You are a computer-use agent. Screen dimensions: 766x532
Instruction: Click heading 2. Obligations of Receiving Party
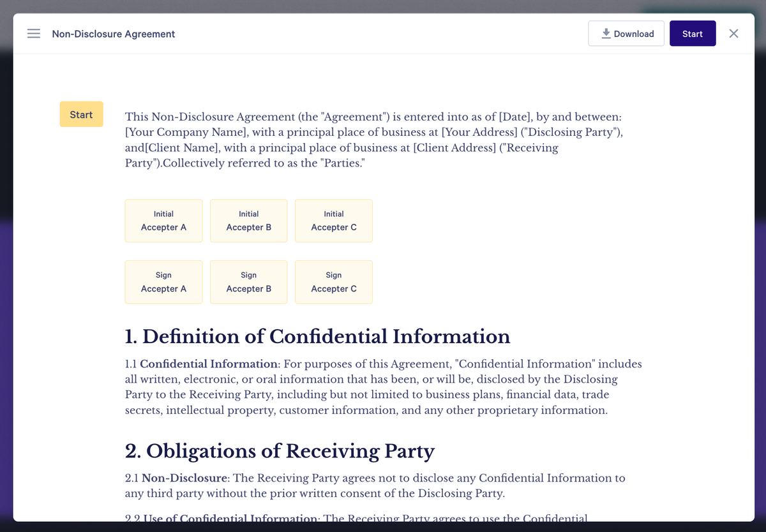coord(280,451)
